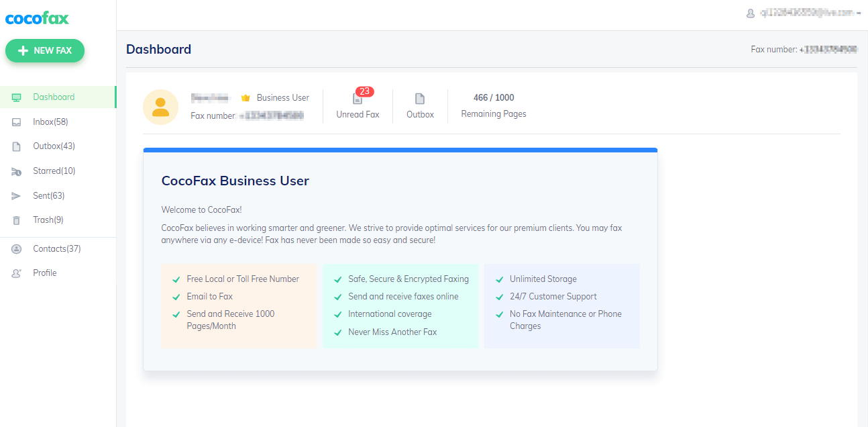Click the Dashboard monitor icon in sidebar
This screenshot has width=868, height=427.
[17, 97]
